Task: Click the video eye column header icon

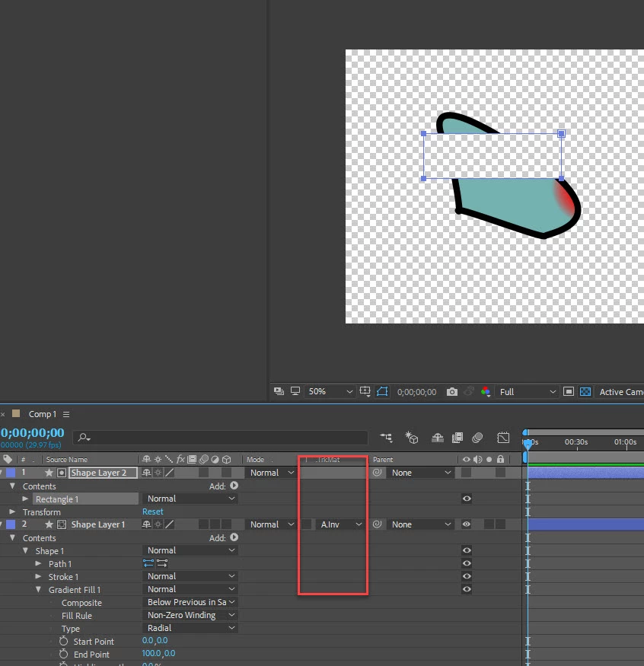Action: (467, 459)
